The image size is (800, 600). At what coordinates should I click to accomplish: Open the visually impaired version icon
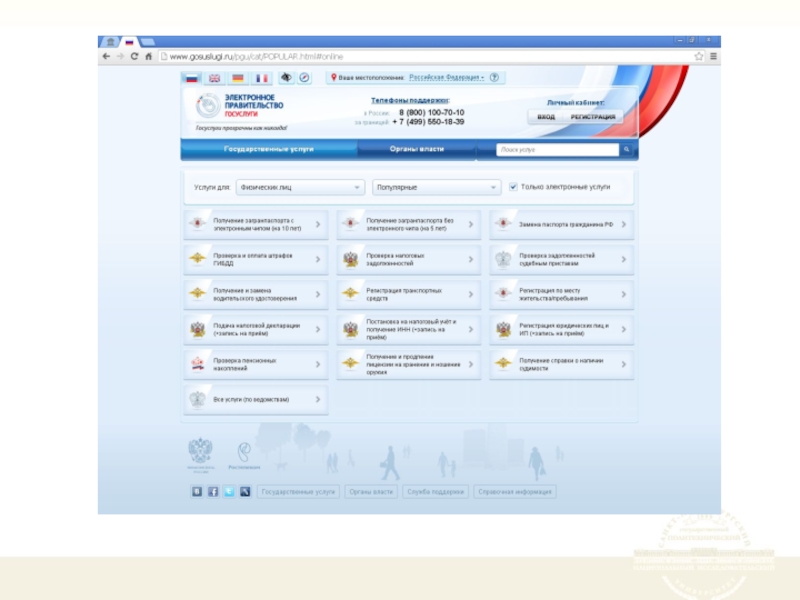pos(286,78)
